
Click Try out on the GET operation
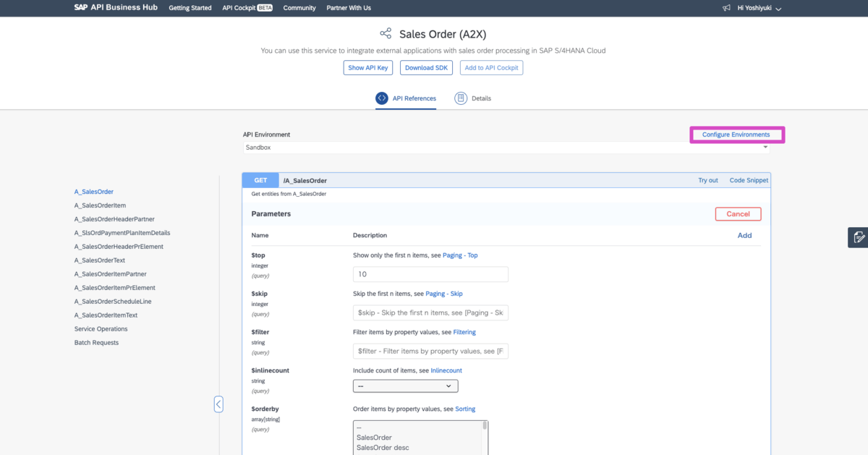(x=708, y=180)
